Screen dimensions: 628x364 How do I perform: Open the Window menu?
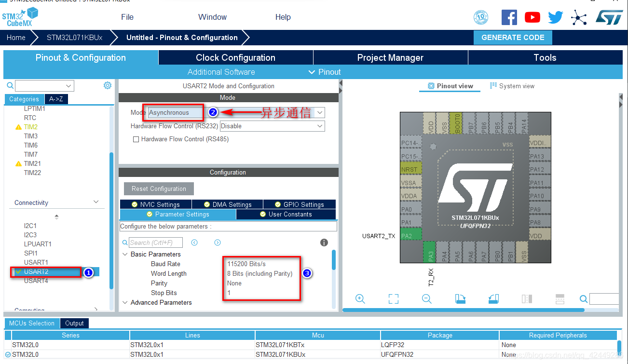tap(212, 17)
